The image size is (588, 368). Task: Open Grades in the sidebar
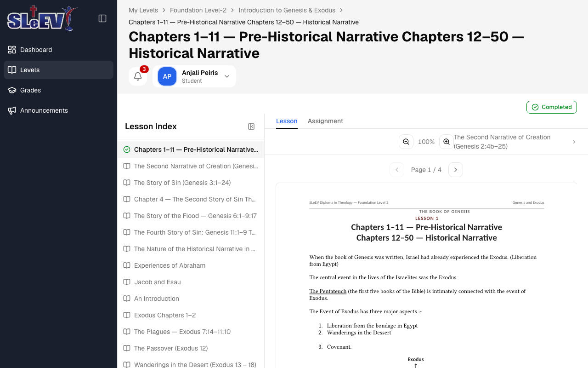58,90
